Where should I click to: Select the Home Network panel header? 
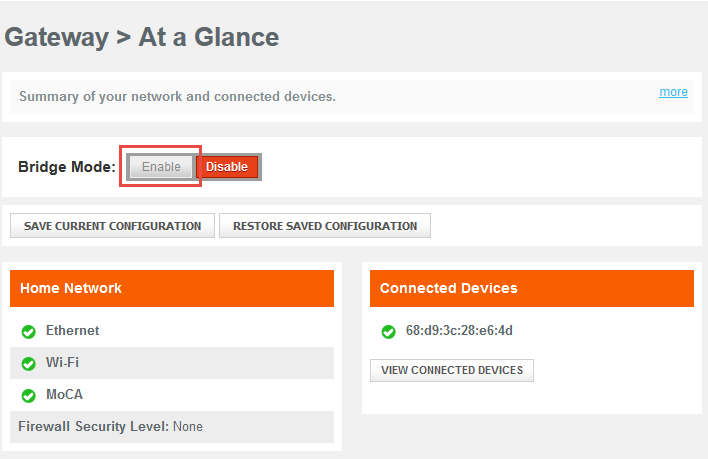pos(171,288)
